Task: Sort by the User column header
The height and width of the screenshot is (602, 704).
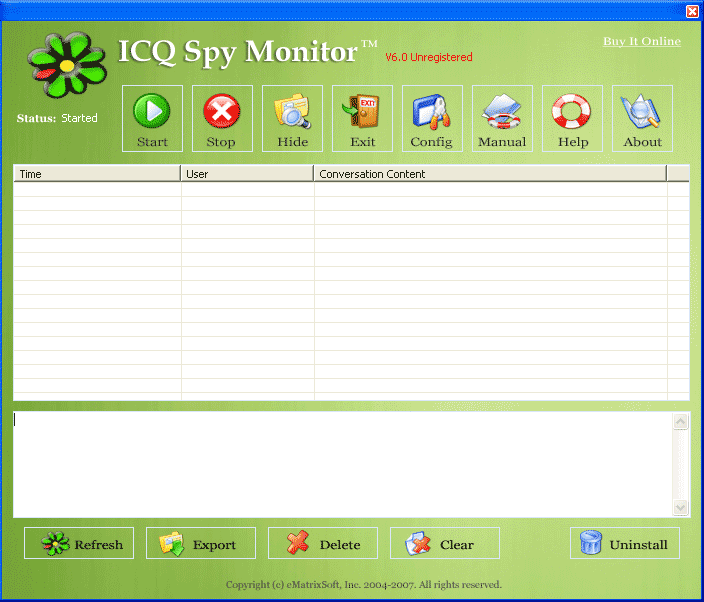Action: (247, 174)
